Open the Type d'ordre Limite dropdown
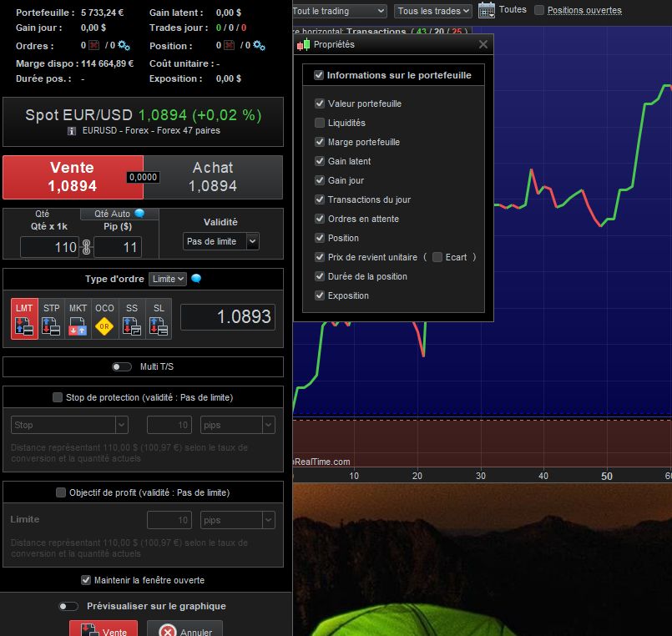The width and height of the screenshot is (672, 636). (x=168, y=279)
